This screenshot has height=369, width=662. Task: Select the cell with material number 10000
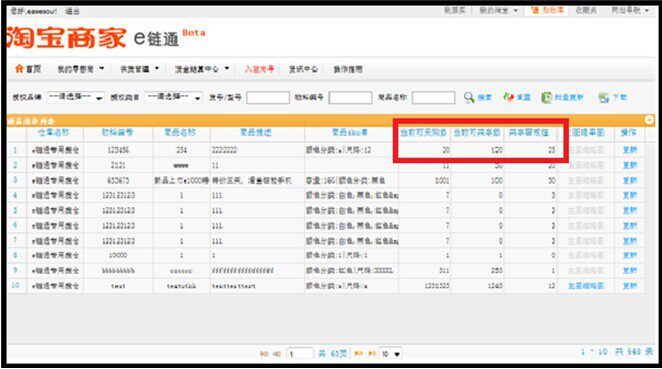118,255
